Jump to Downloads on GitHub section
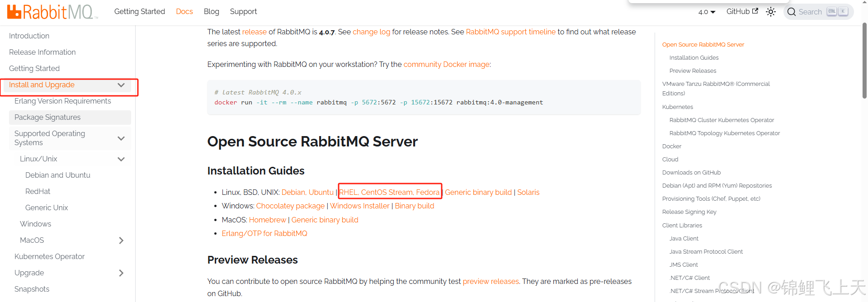Image resolution: width=868 pixels, height=302 pixels. (x=692, y=172)
